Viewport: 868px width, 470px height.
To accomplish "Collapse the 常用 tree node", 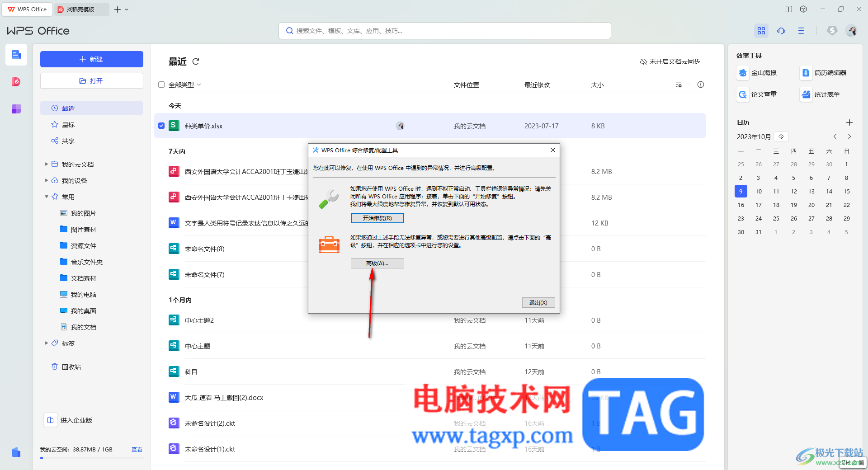I will pos(46,197).
